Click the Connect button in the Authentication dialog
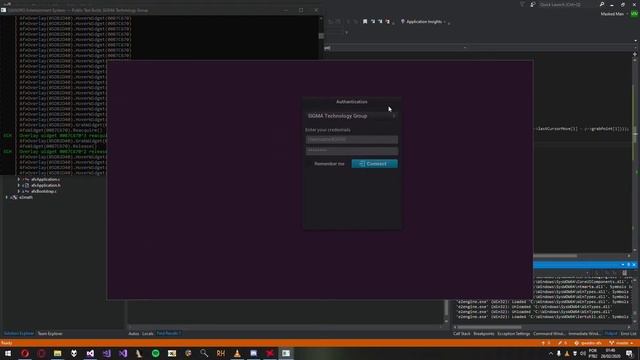Image resolution: width=640 pixels, height=360 pixels. point(374,164)
